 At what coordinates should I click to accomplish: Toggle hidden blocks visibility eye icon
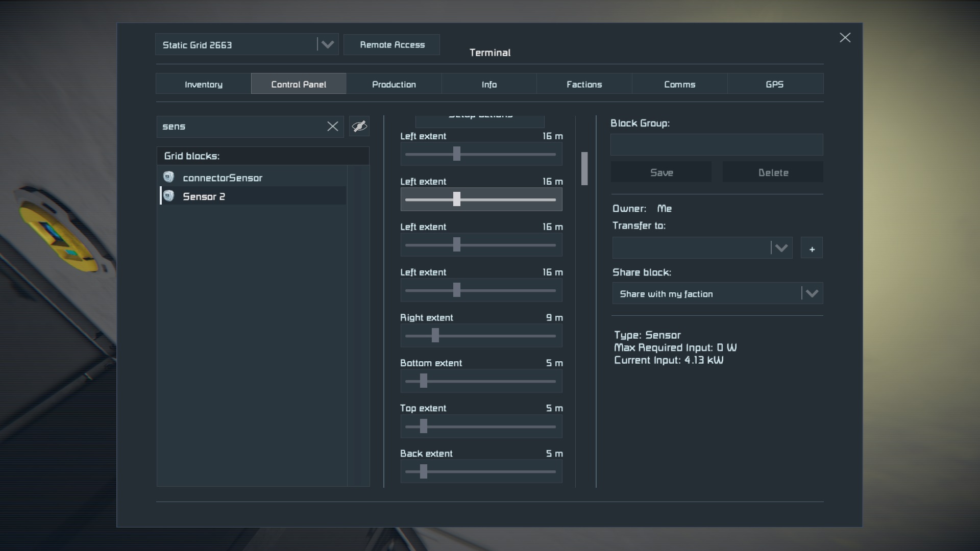(x=359, y=127)
